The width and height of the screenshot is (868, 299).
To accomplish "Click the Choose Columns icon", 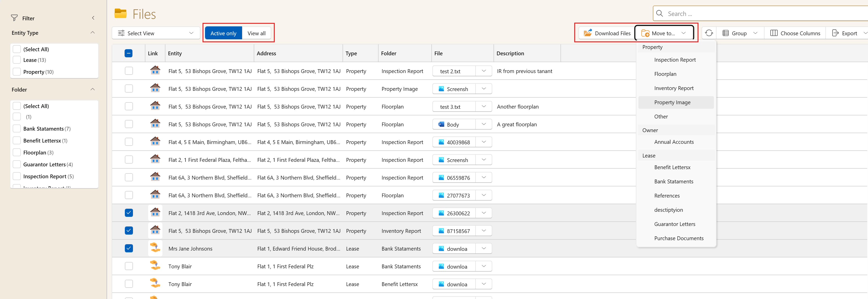I will [774, 33].
